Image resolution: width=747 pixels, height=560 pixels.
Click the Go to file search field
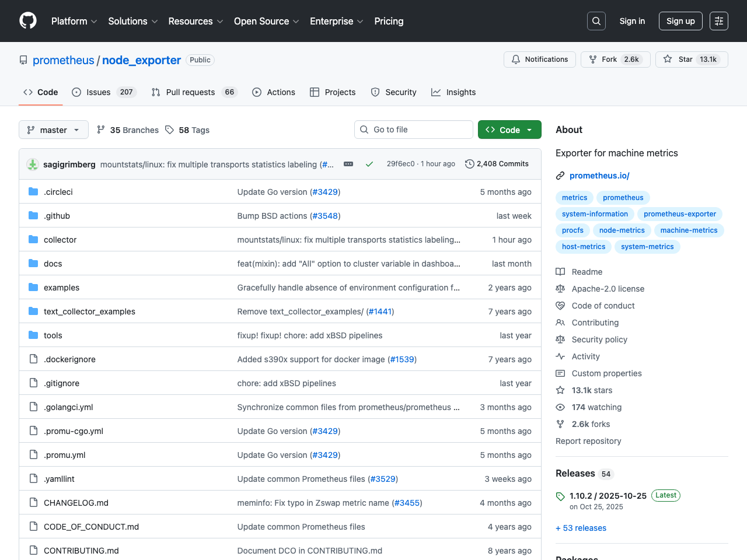coord(414,129)
